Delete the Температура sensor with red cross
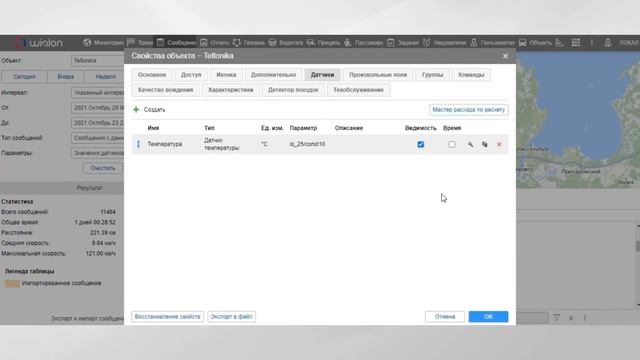The image size is (640, 360). tap(499, 144)
